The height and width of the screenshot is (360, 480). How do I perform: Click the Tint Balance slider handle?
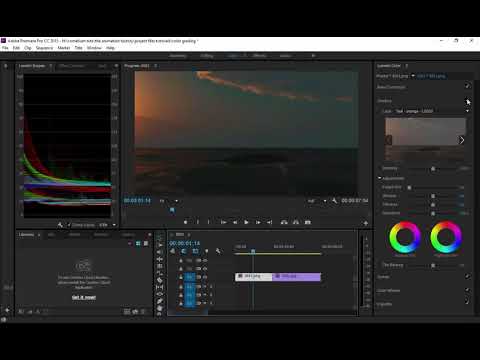tap(433, 265)
